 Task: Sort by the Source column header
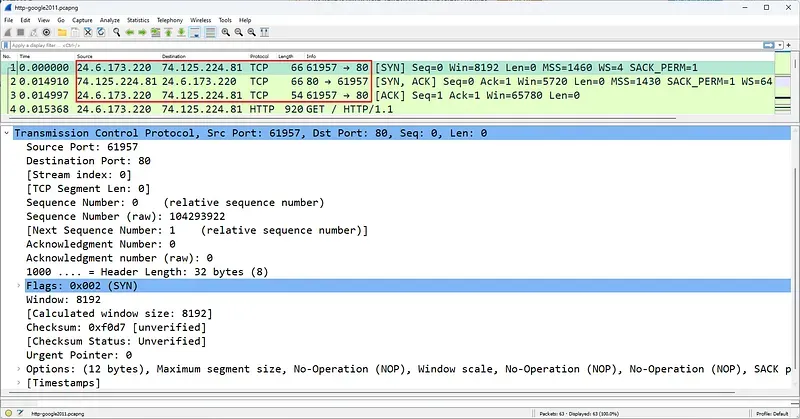85,56
